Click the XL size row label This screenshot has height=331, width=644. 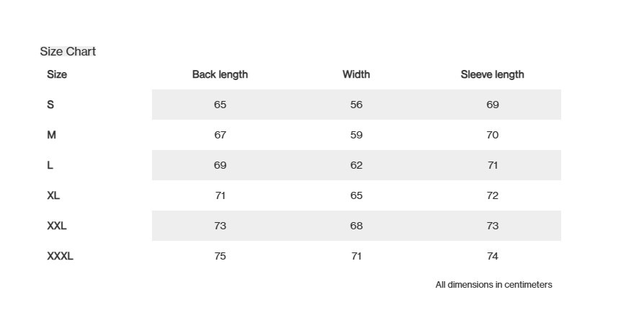(53, 195)
